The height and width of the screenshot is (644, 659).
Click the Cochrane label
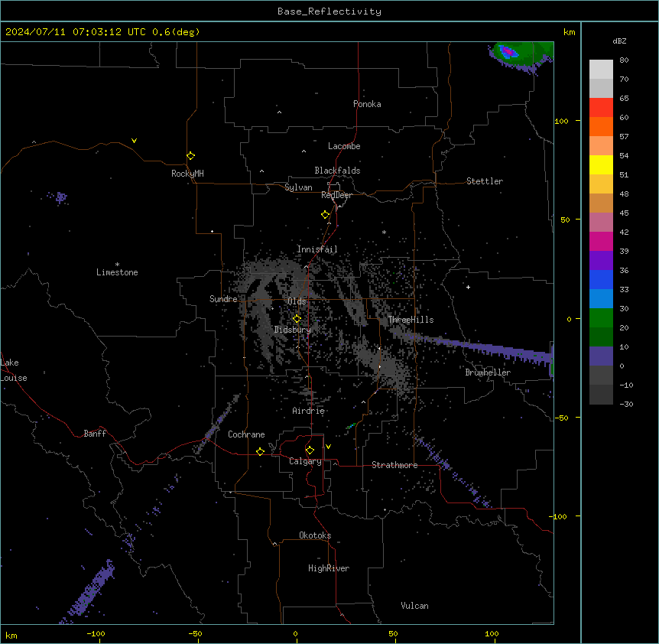246,434
